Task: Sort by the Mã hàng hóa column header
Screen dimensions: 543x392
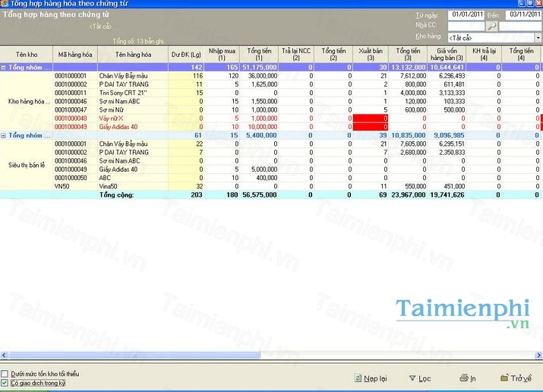Action: [x=75, y=54]
